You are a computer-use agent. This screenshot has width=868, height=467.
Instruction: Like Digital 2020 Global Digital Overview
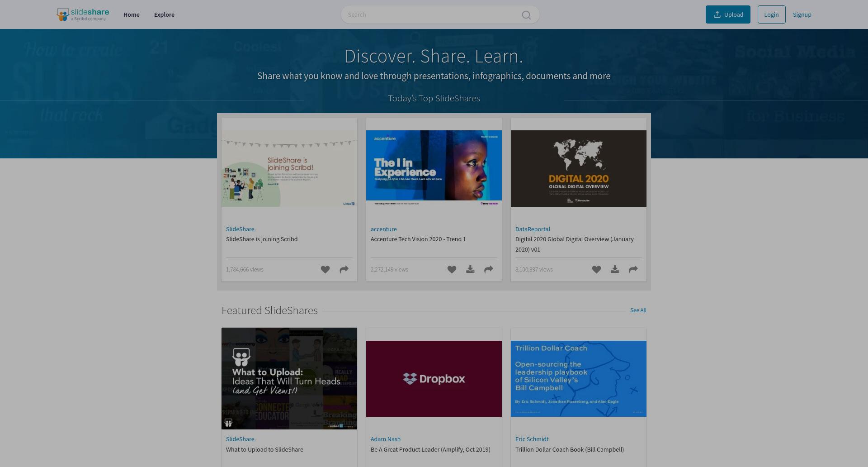coord(596,270)
